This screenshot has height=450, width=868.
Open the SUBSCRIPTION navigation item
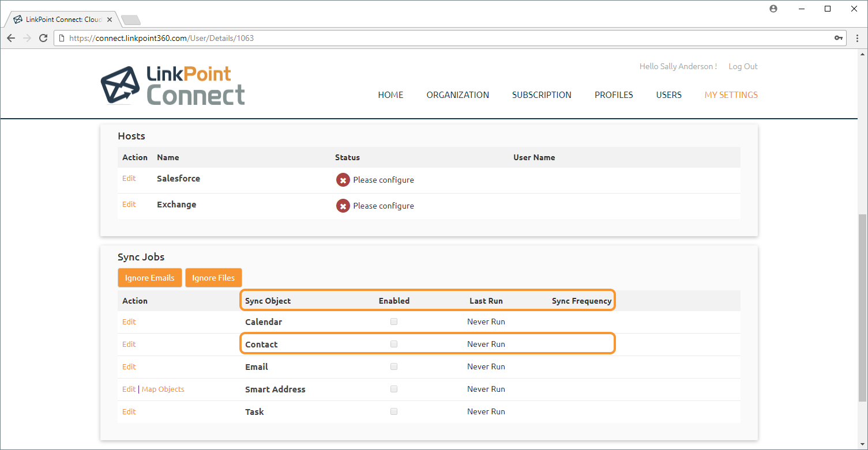coord(542,95)
